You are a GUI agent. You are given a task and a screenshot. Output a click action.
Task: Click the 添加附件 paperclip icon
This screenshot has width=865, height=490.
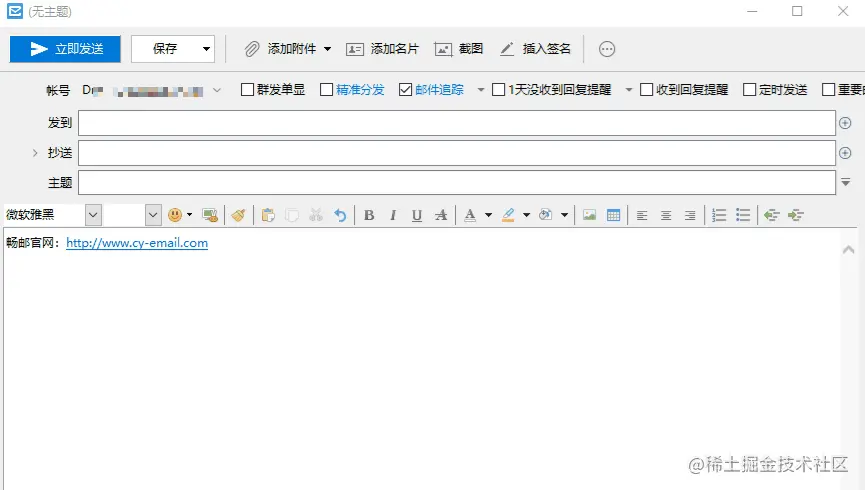pos(252,49)
